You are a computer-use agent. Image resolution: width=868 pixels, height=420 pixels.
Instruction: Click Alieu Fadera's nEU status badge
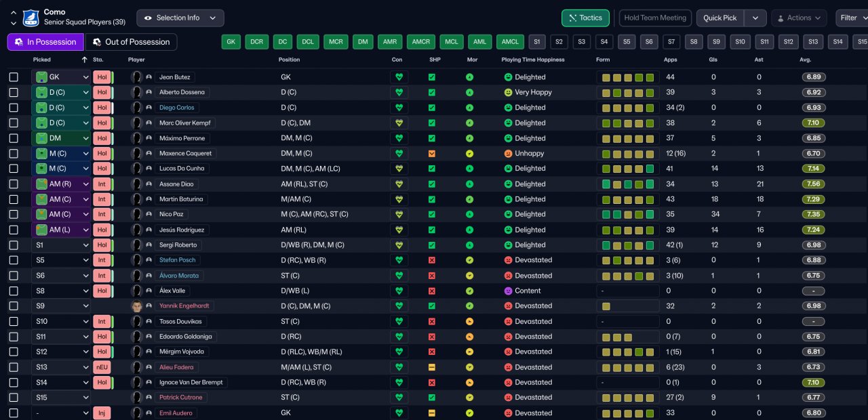[101, 367]
